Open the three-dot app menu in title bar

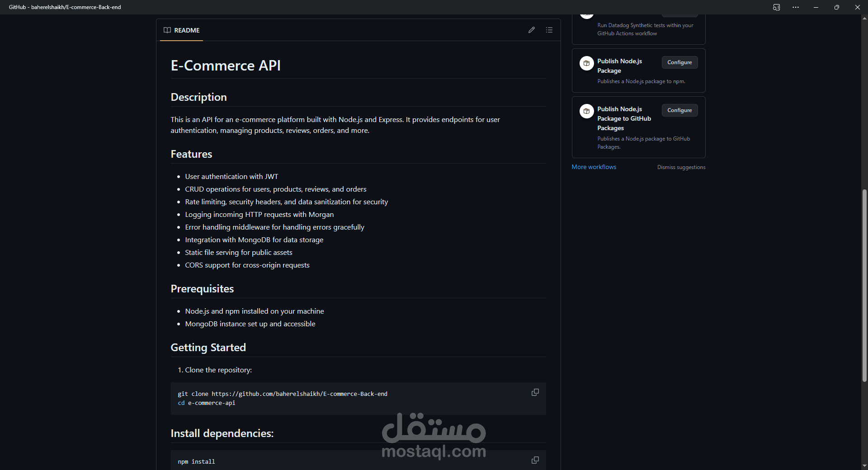pyautogui.click(x=796, y=7)
